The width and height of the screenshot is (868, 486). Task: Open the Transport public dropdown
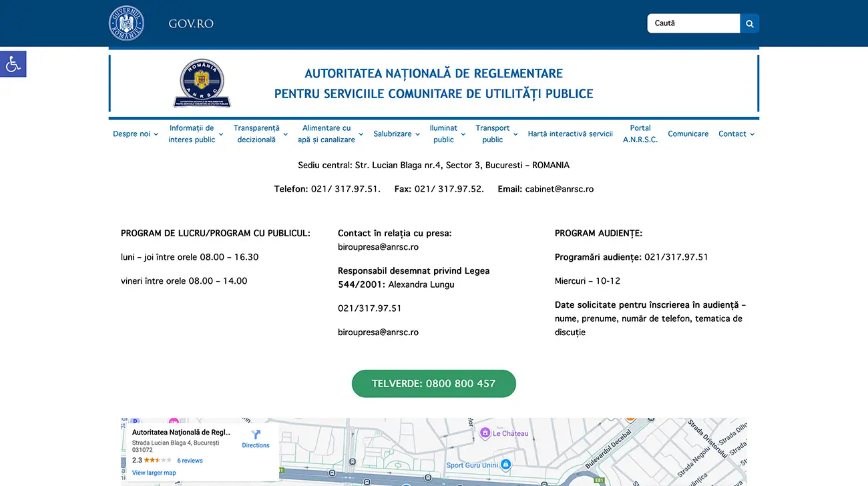click(x=496, y=134)
